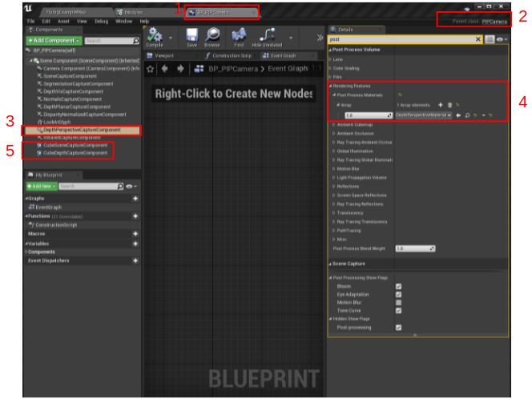
Task: Expand the Color Grading section
Action: (330, 68)
